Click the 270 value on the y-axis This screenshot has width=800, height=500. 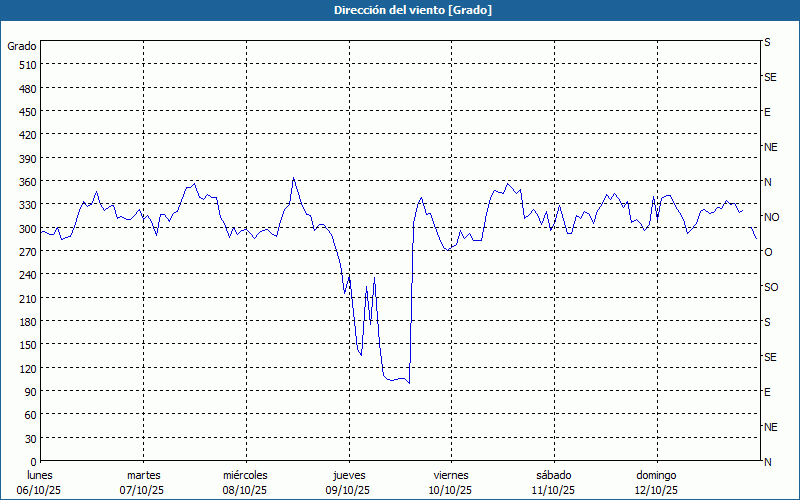tap(27, 251)
